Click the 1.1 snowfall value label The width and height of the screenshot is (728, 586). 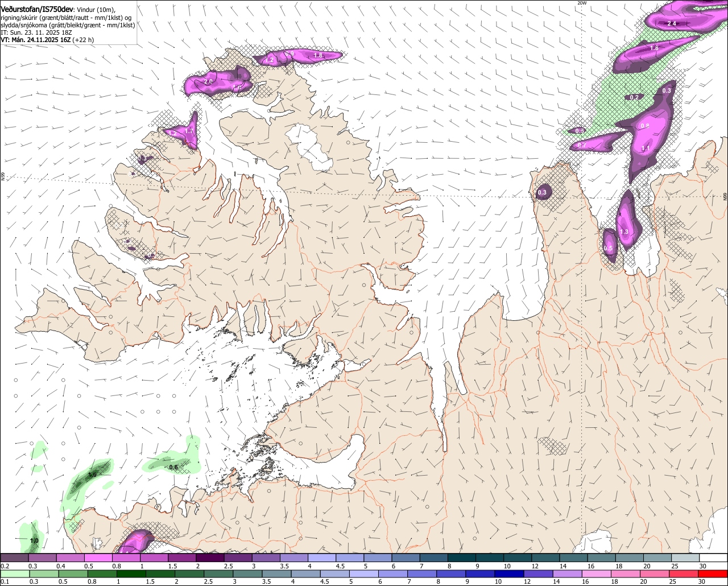tap(646, 148)
